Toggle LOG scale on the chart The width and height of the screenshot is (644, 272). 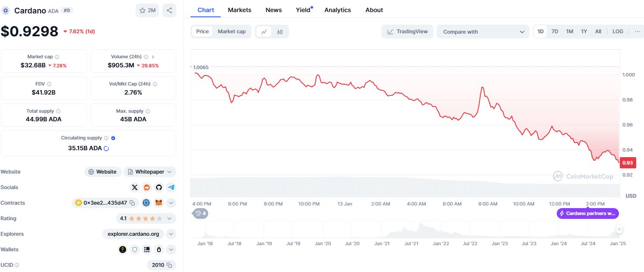coord(618,32)
